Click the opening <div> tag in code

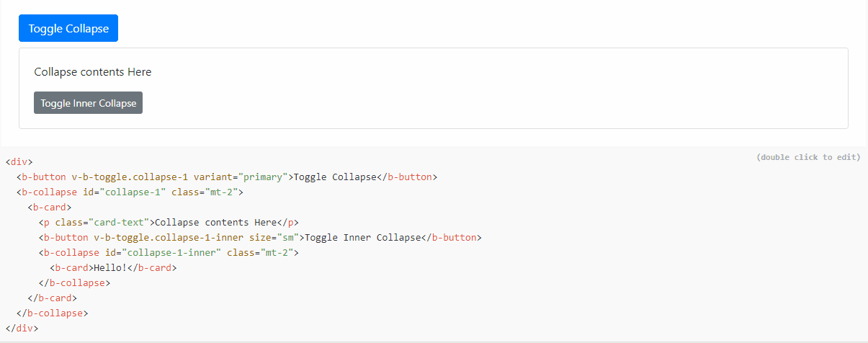(x=19, y=162)
